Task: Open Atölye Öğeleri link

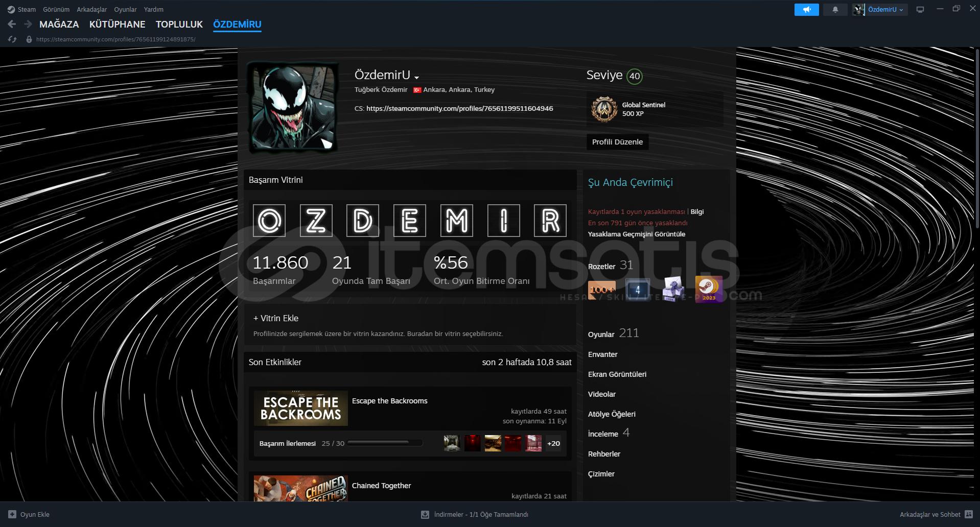Action: (612, 414)
